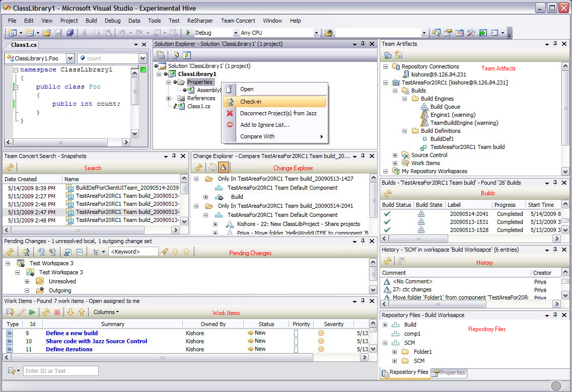Click the green run arrow in Work Items toolbar
This screenshot has width=572, height=392.
[x=32, y=312]
